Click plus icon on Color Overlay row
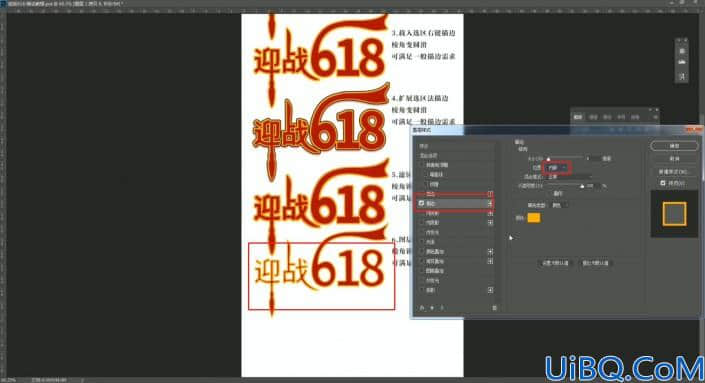The width and height of the screenshot is (705, 383). pos(490,251)
